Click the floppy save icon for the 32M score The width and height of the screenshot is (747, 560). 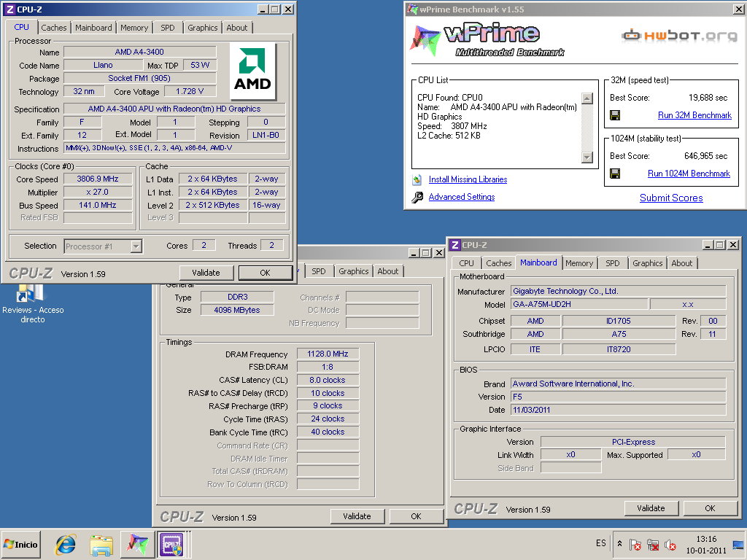pyautogui.click(x=615, y=115)
